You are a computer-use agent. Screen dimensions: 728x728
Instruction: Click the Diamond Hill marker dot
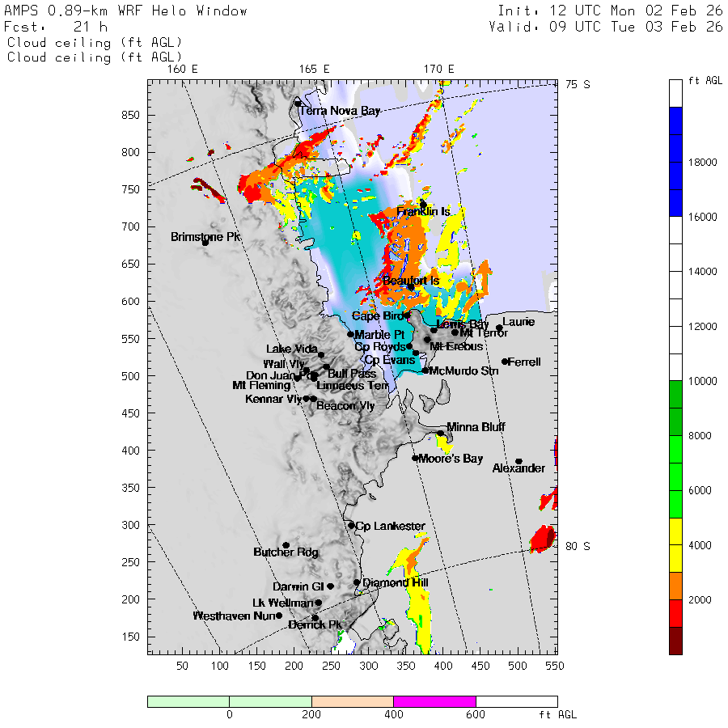357,582
